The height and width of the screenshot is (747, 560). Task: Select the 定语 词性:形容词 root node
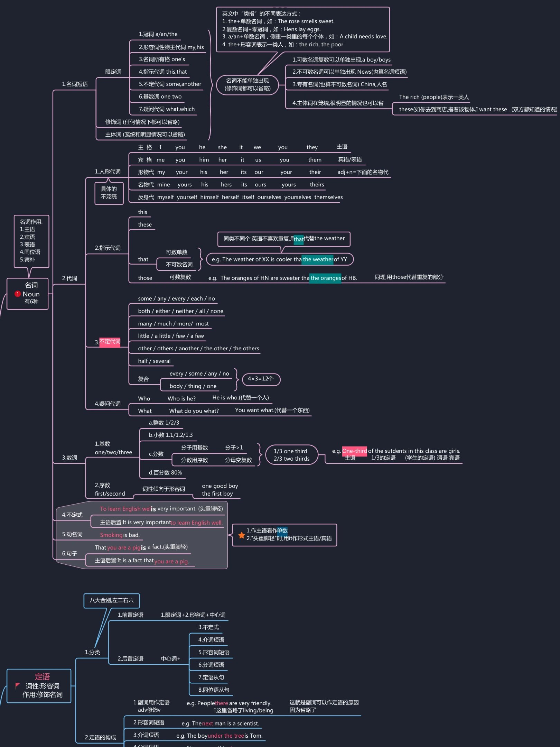[x=39, y=685]
